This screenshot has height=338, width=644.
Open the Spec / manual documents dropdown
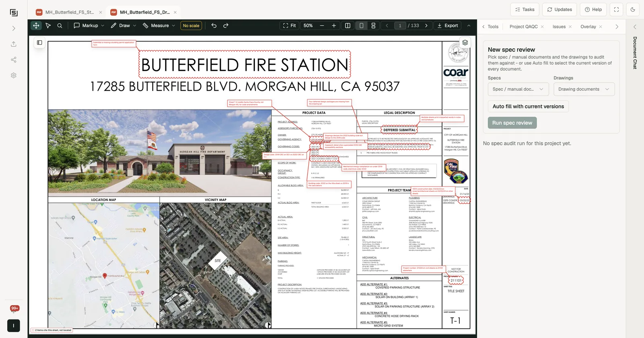pyautogui.click(x=518, y=89)
